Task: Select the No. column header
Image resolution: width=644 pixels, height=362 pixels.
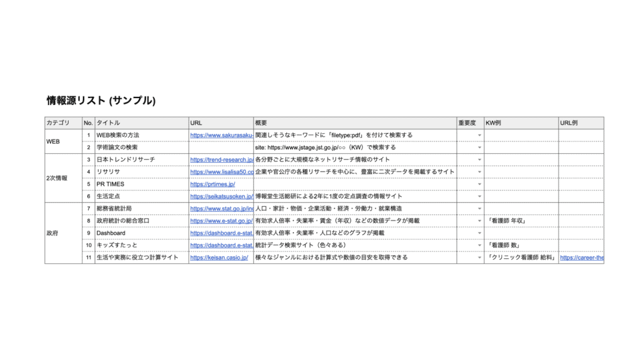Action: click(x=88, y=123)
